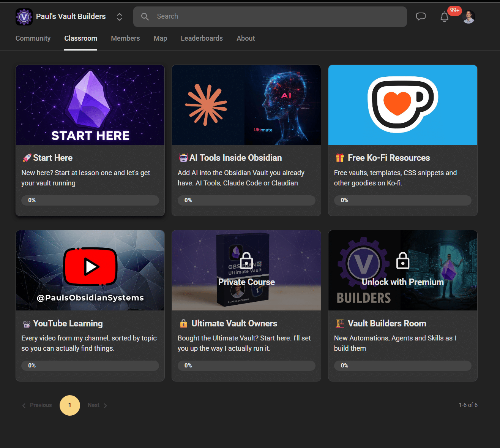
Task: Click the AI head thumbnail image
Action: pyautogui.click(x=246, y=105)
